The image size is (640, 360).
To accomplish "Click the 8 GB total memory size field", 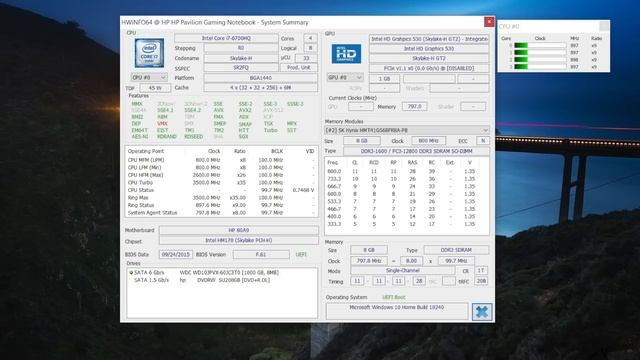I will tap(369, 250).
